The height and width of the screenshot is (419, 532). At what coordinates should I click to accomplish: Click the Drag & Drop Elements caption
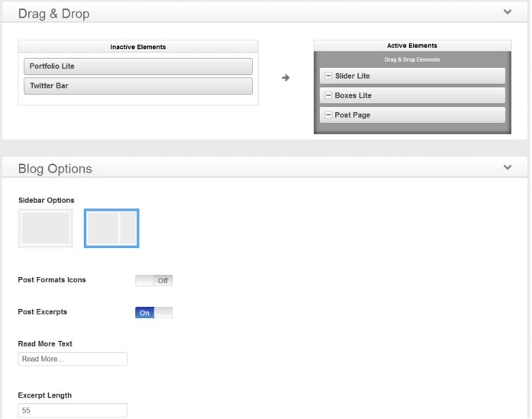(x=412, y=60)
